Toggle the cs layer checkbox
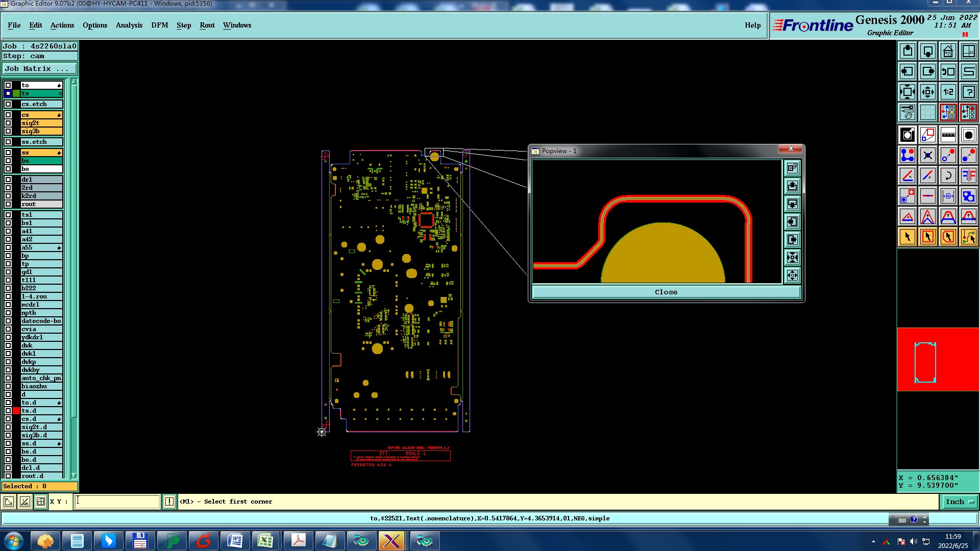This screenshot has height=551, width=980. tap(8, 115)
